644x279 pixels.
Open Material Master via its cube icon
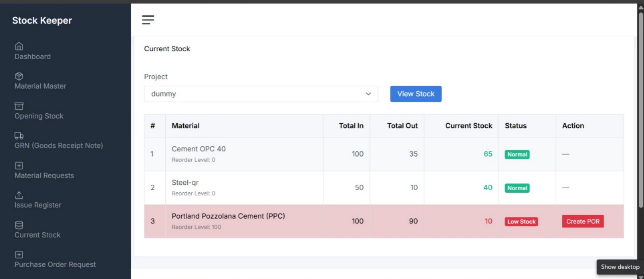click(x=19, y=76)
